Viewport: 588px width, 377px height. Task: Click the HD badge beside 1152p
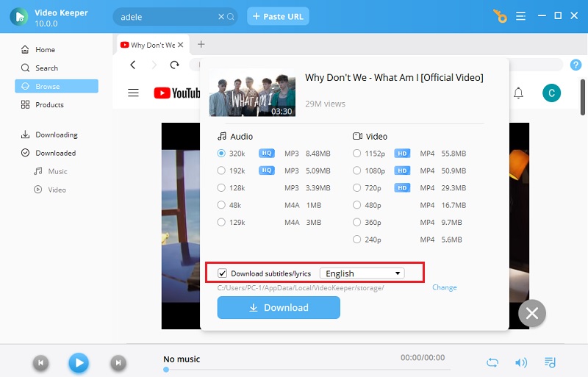402,153
